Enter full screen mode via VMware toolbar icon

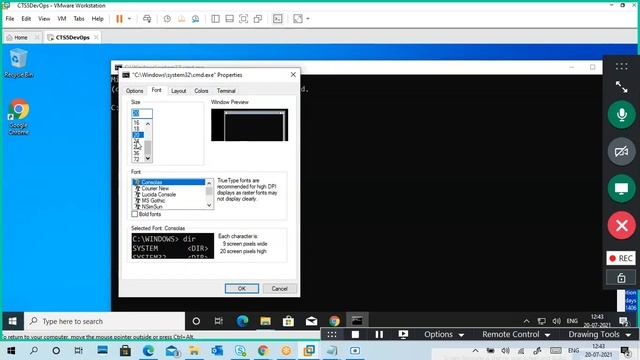coord(243,19)
